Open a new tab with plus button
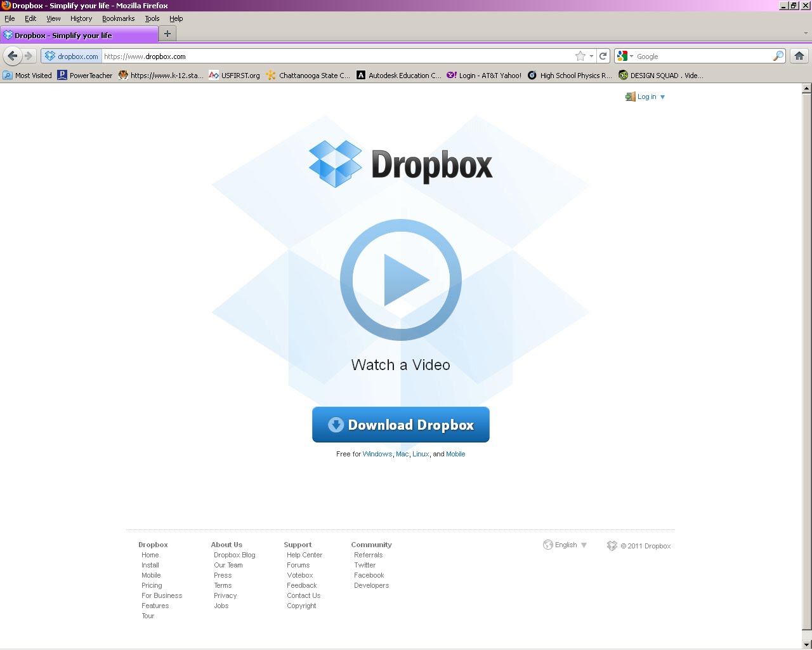The image size is (812, 650). coord(167,34)
